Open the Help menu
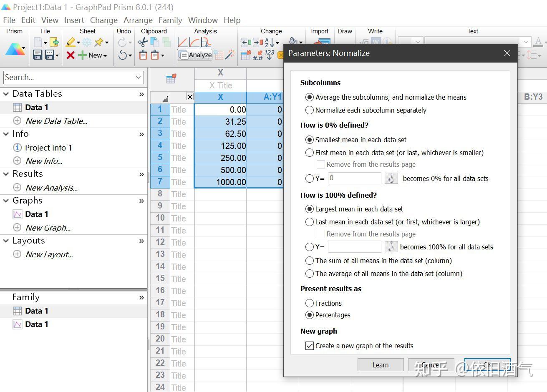The image size is (547, 392). click(x=232, y=20)
